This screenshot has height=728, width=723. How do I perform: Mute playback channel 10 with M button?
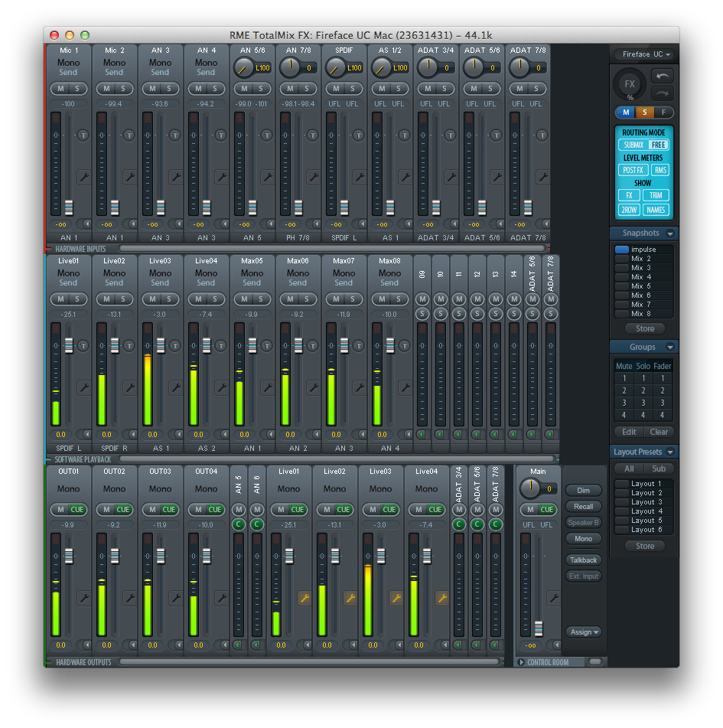tap(441, 299)
